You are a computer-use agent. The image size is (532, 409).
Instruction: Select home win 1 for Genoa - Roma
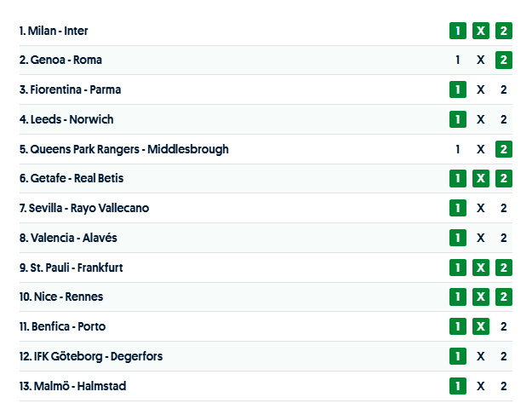(458, 60)
